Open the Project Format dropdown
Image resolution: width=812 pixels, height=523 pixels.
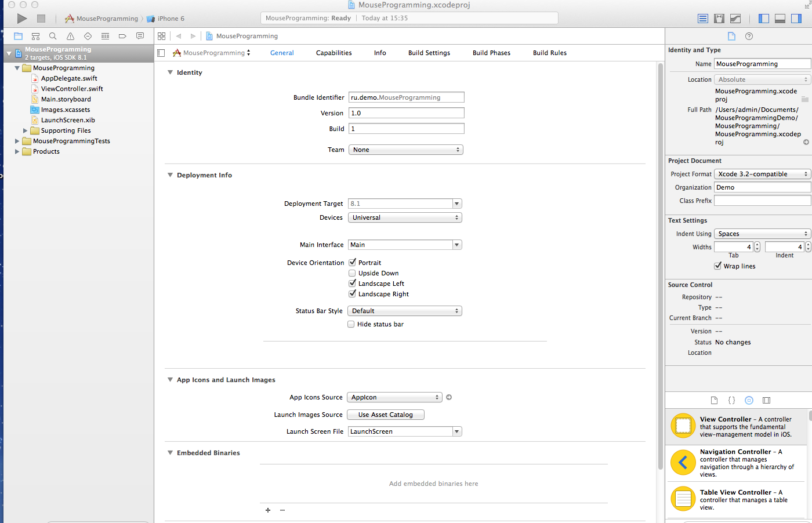[762, 174]
